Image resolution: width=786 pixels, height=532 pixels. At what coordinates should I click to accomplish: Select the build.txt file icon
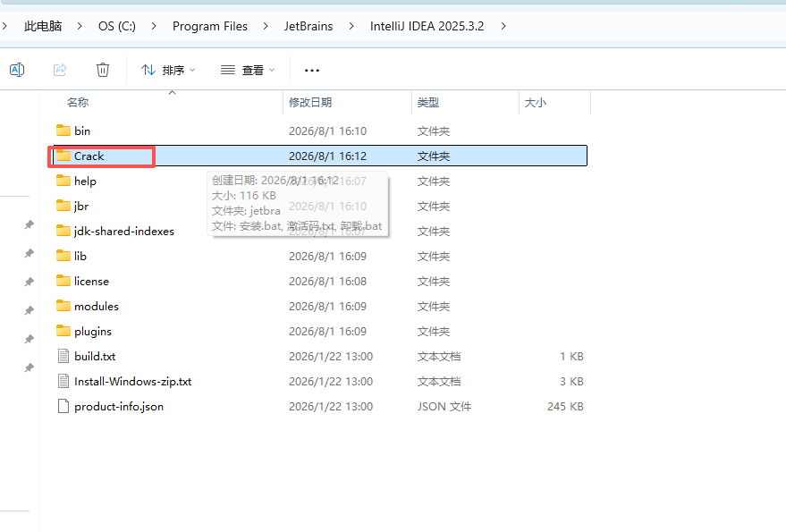[63, 356]
